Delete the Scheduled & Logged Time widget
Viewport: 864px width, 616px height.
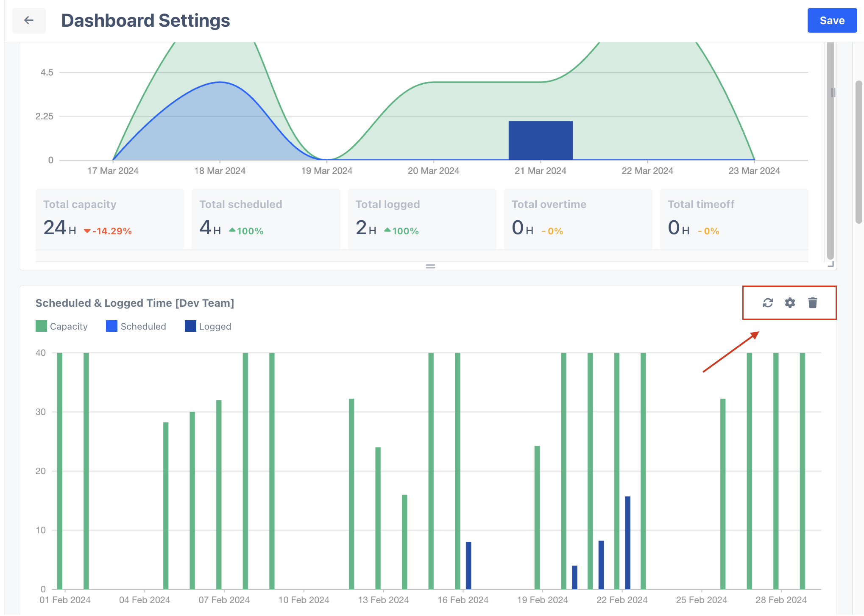[x=812, y=303]
